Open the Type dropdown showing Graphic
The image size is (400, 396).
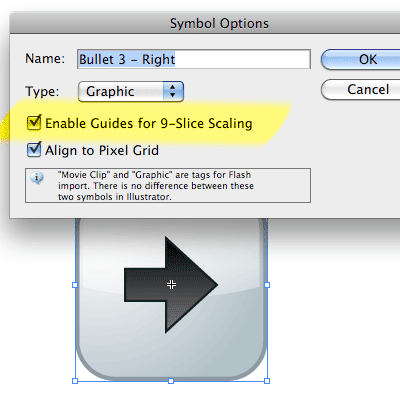131,91
